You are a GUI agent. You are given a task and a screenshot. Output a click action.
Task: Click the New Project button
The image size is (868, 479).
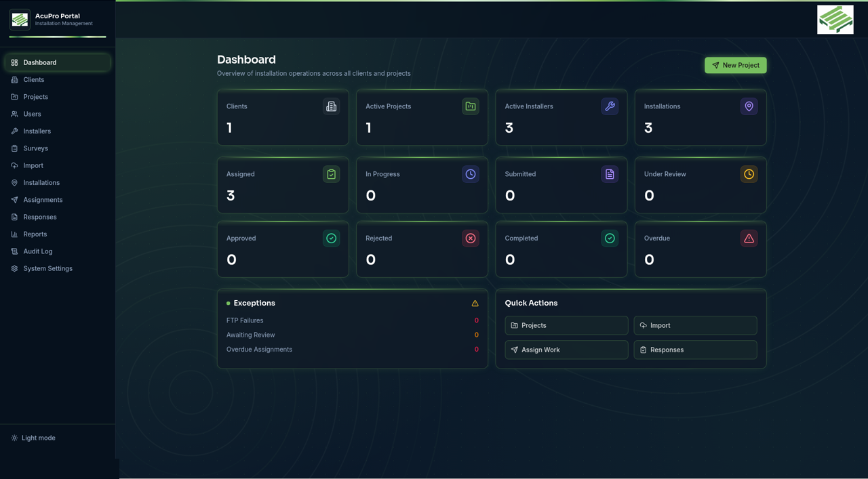point(736,65)
